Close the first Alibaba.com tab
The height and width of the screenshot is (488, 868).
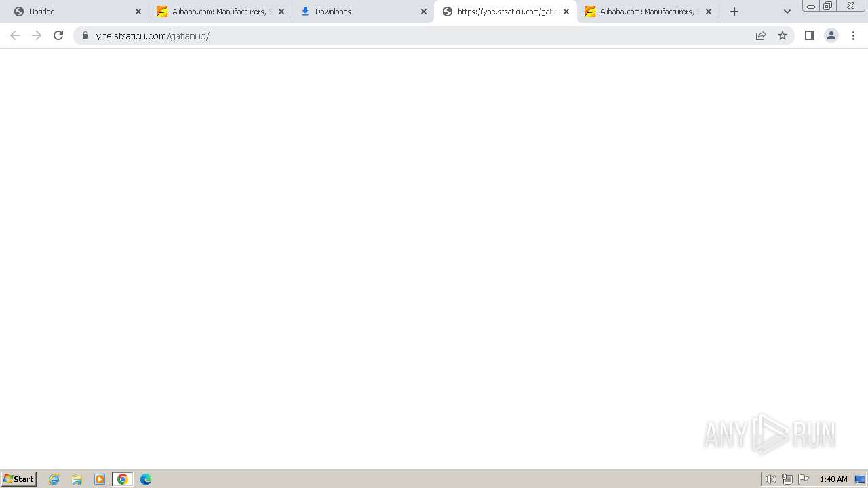pos(281,12)
